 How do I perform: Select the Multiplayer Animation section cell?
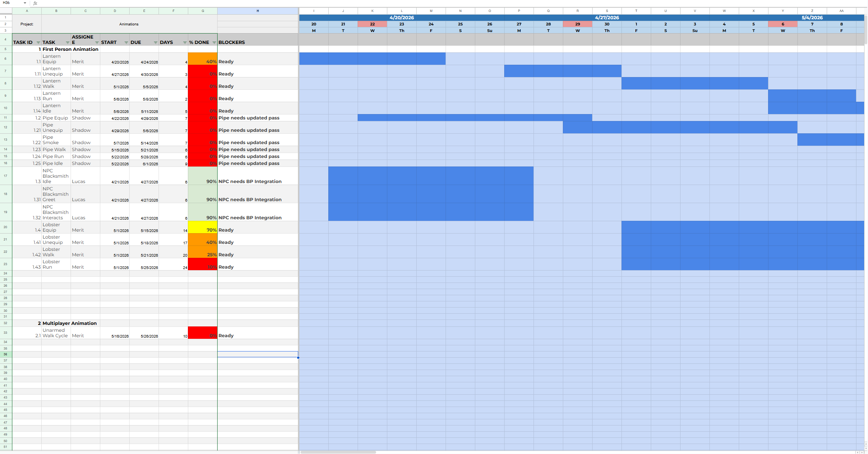(69, 323)
